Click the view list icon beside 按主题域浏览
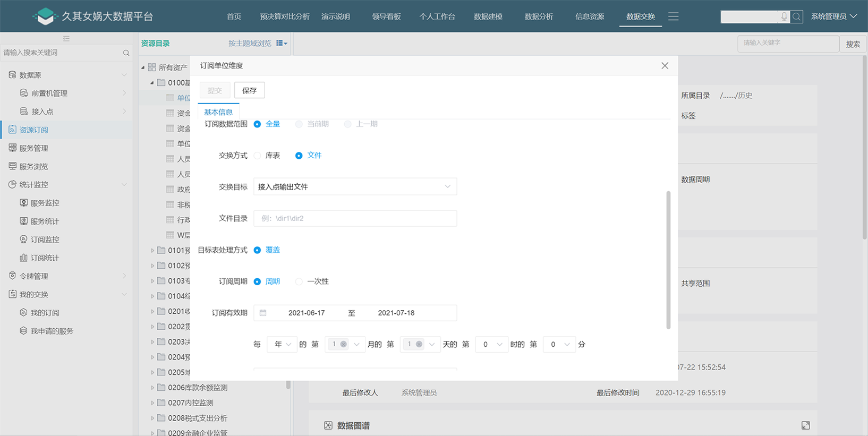The height and width of the screenshot is (436, 868). click(x=281, y=43)
